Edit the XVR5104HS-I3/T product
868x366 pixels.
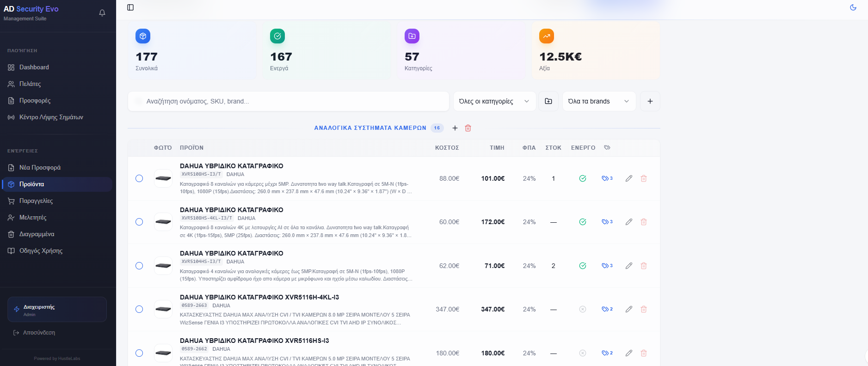coord(629,266)
